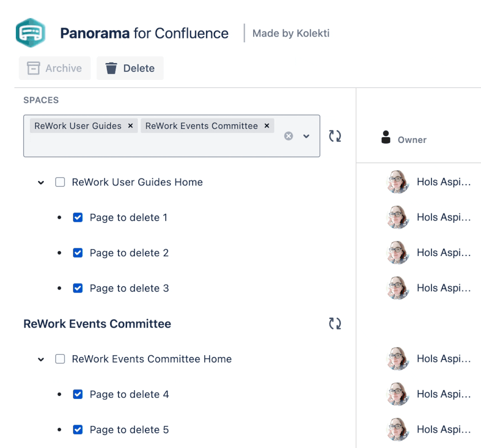Select the Page to delete 5 label

coord(129,430)
